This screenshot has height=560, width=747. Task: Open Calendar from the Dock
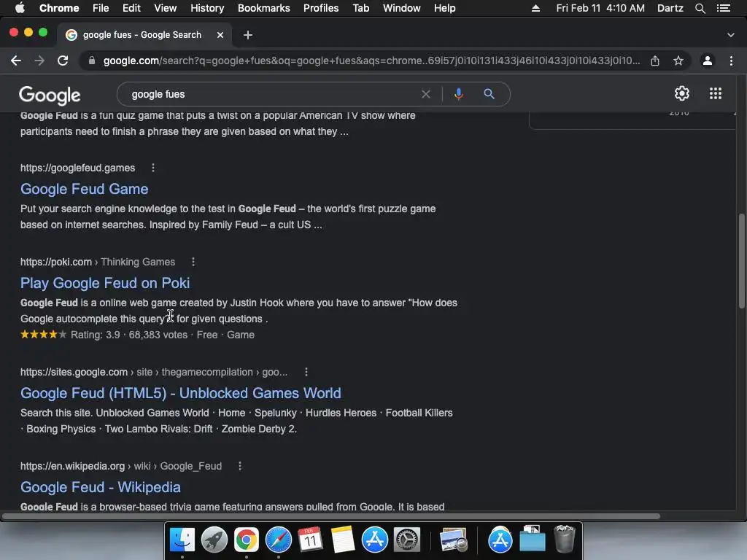click(310, 540)
